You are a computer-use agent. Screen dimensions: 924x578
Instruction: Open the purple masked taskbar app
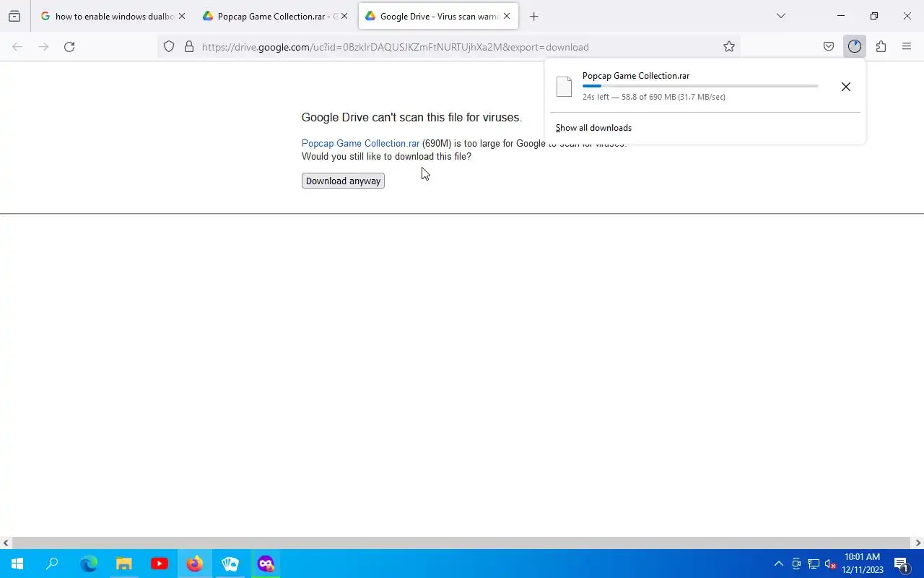266,564
